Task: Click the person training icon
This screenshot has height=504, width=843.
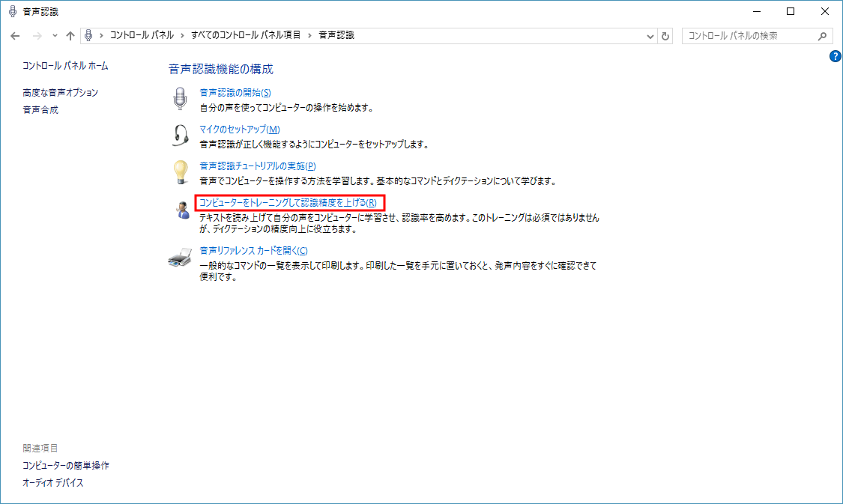Action: 182,210
